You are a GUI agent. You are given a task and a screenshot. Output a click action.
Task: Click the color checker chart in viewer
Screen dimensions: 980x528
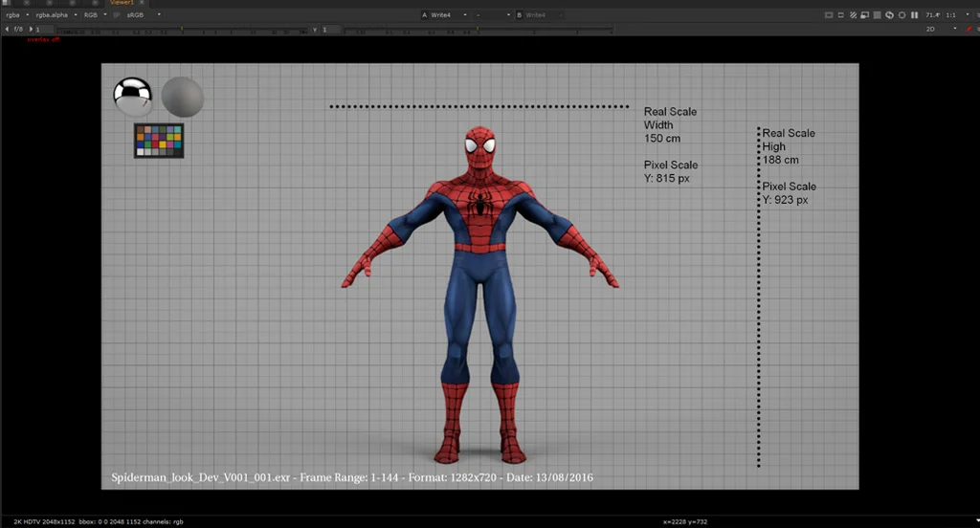[159, 141]
